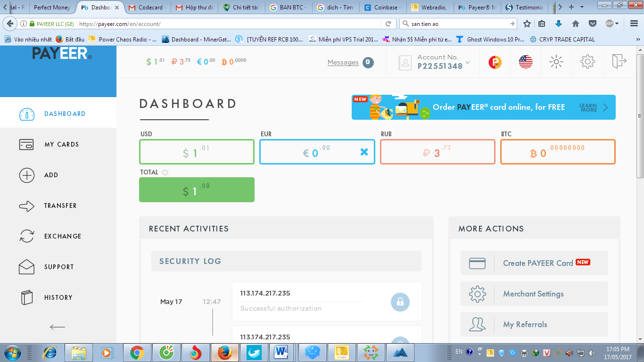
Task: Change language via the US flag
Action: [x=526, y=62]
